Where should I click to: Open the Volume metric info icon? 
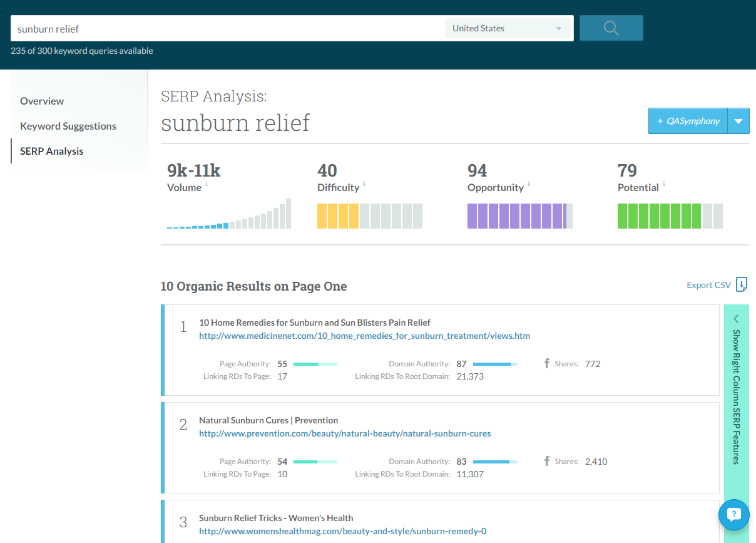click(x=207, y=184)
